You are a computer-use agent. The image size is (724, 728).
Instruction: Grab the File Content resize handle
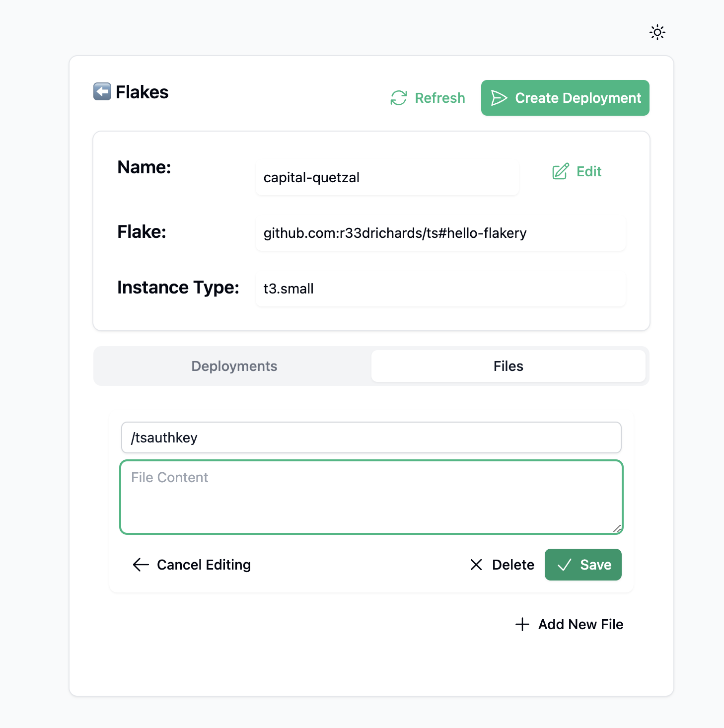click(617, 529)
